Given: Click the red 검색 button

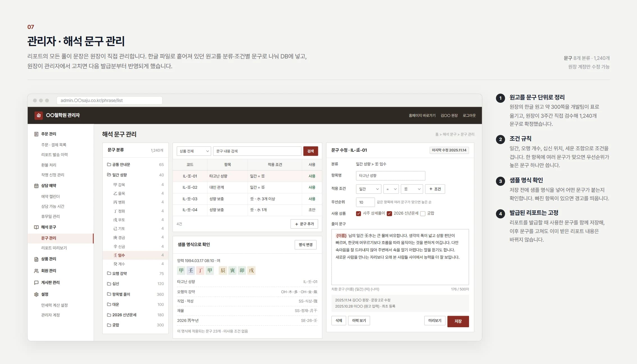Looking at the screenshot, I should click(x=311, y=151).
